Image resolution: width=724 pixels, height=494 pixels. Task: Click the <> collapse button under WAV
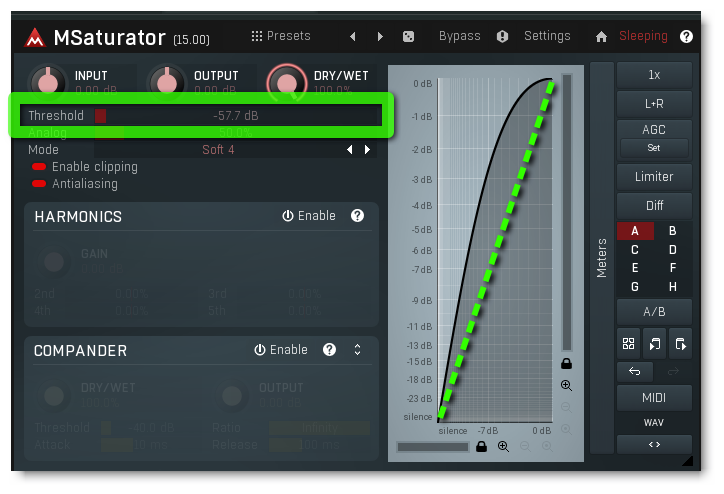[x=654, y=445]
